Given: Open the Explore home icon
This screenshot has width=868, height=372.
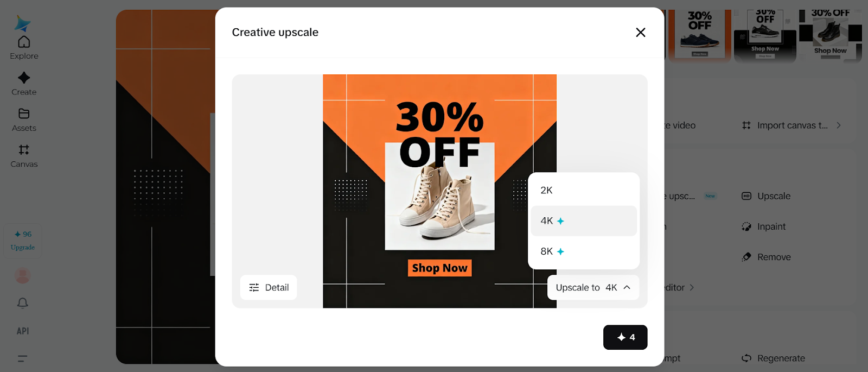Looking at the screenshot, I should coord(24,42).
